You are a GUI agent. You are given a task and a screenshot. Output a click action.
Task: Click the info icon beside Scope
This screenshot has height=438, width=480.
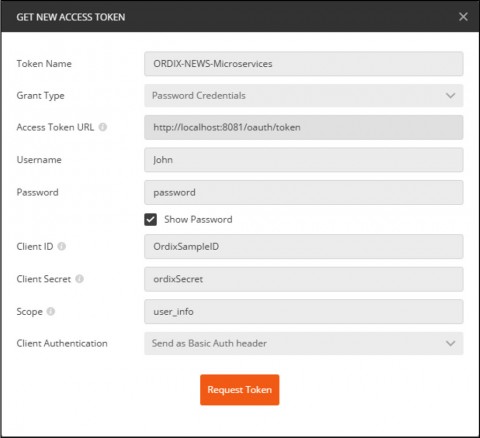[51, 311]
